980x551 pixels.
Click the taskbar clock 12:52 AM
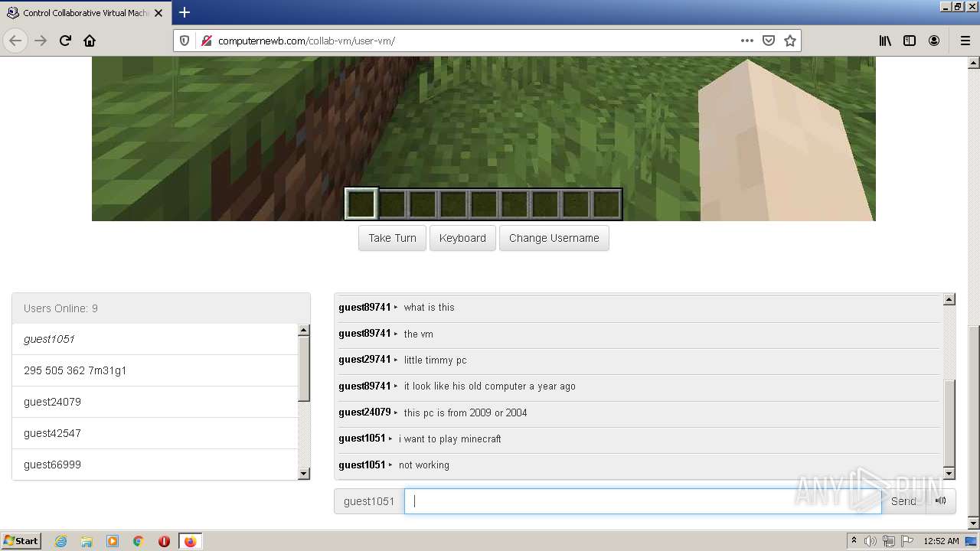(941, 541)
